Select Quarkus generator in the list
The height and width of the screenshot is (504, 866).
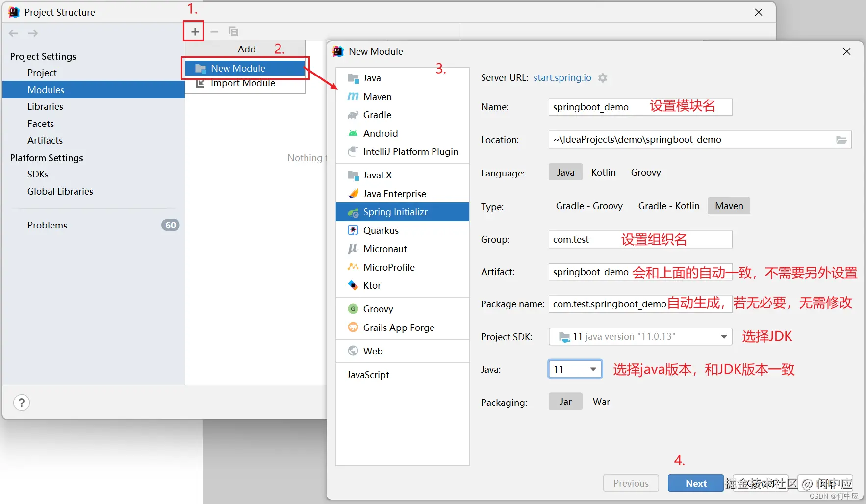coord(402,230)
